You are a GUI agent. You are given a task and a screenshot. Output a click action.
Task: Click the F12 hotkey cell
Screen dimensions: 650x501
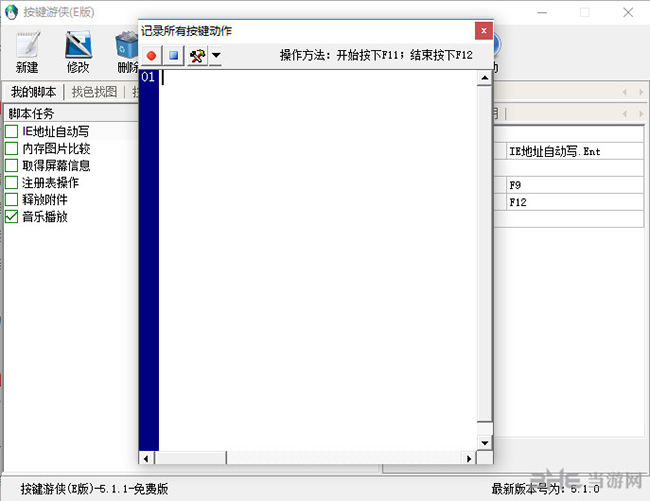coord(575,202)
